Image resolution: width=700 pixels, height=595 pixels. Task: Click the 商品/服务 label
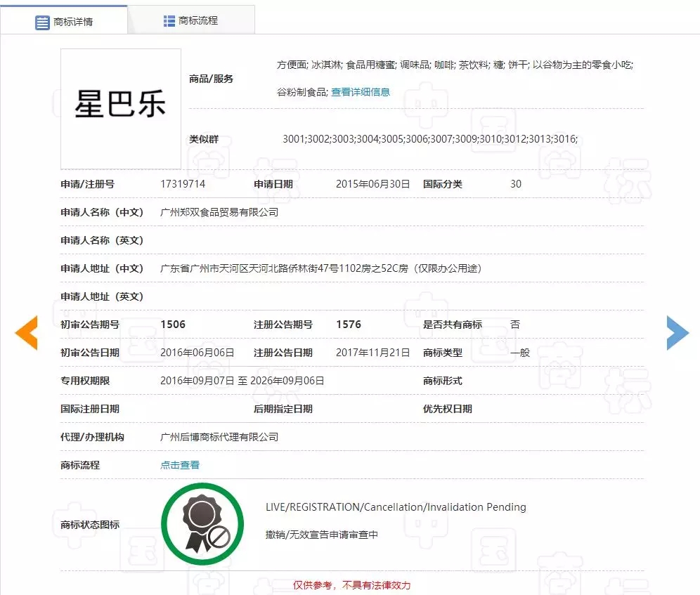tap(211, 79)
